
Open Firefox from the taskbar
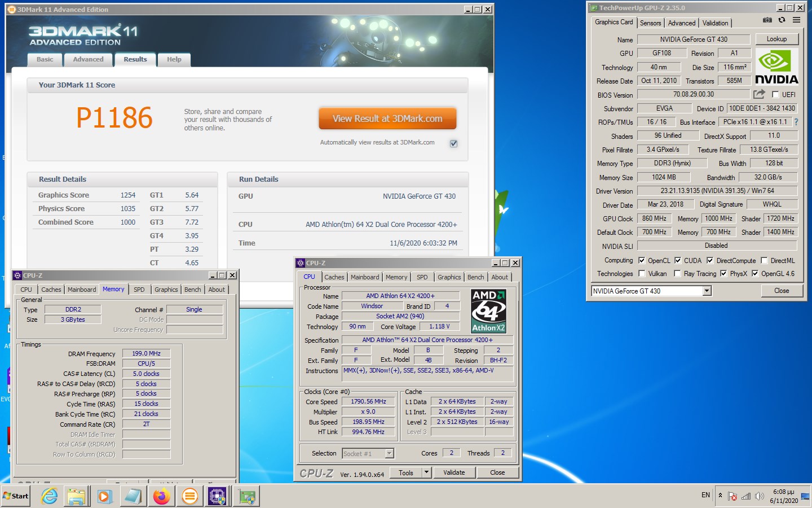(x=161, y=496)
